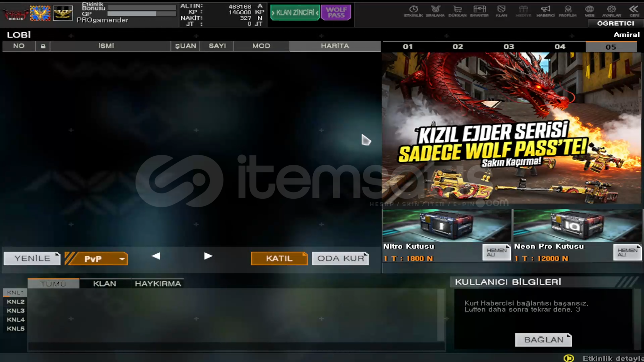Sort room list by Harita column
Image resolution: width=644 pixels, height=362 pixels.
[x=335, y=46]
